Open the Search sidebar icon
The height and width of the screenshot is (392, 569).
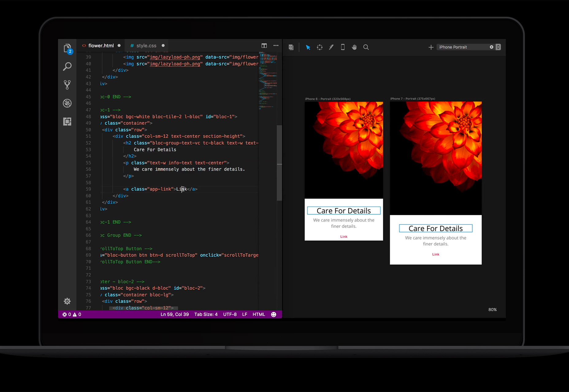(x=67, y=66)
